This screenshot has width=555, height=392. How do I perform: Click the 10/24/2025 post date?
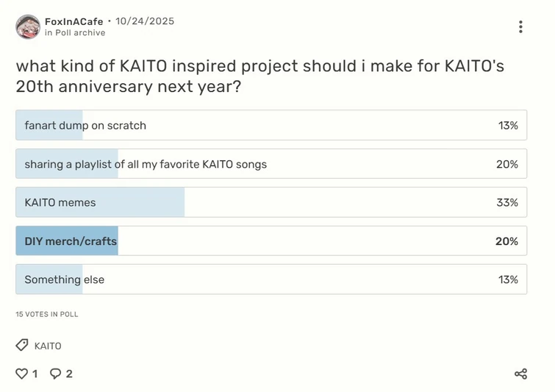145,21
